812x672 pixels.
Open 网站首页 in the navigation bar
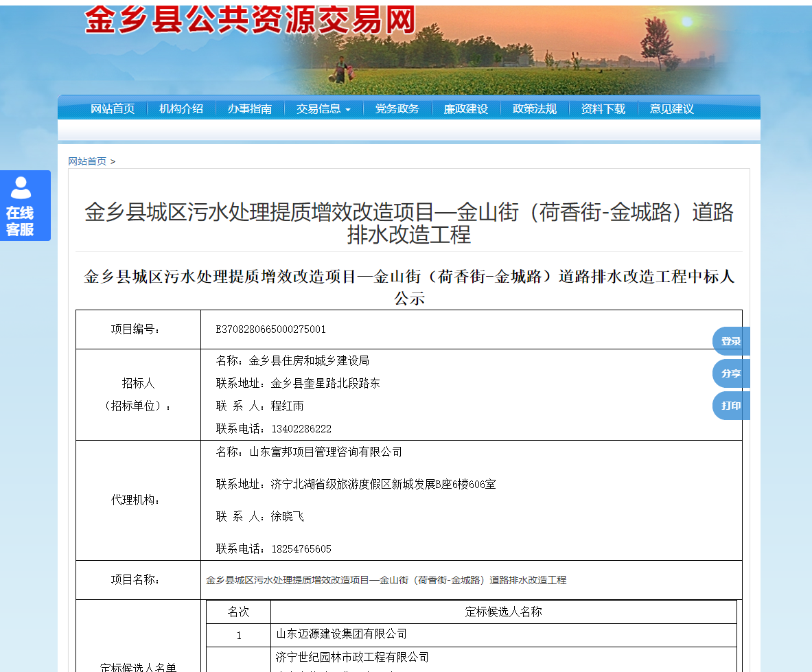[113, 108]
